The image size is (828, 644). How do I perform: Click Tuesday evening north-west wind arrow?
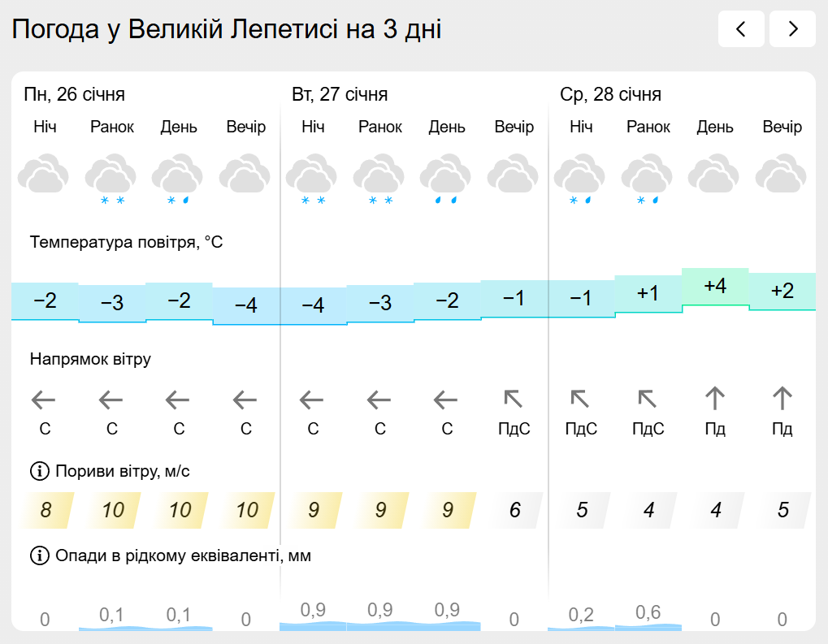(514, 400)
